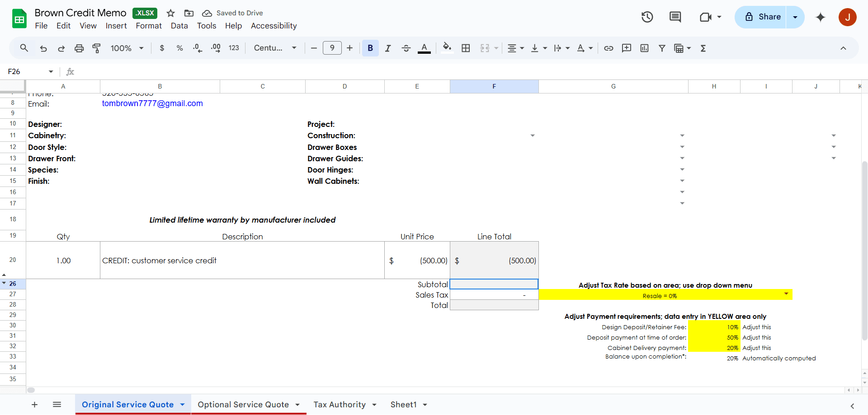Image resolution: width=868 pixels, height=415 pixels.
Task: Open the font family dropdown Centu...
Action: pos(275,48)
